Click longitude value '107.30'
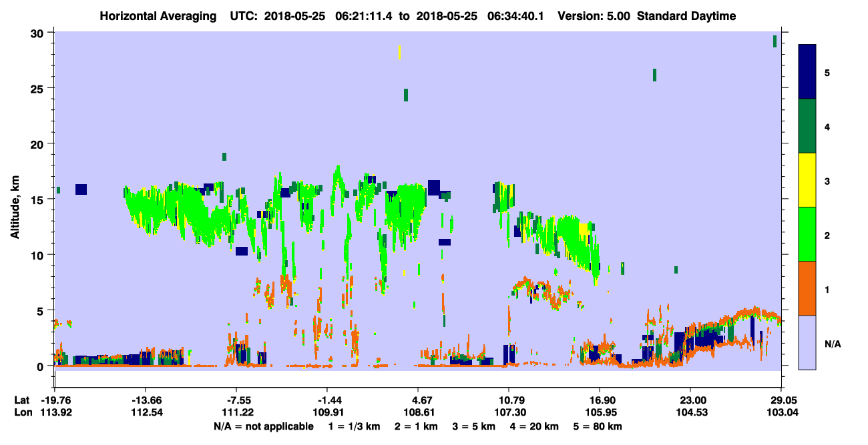The width and height of the screenshot is (868, 445). [x=509, y=412]
